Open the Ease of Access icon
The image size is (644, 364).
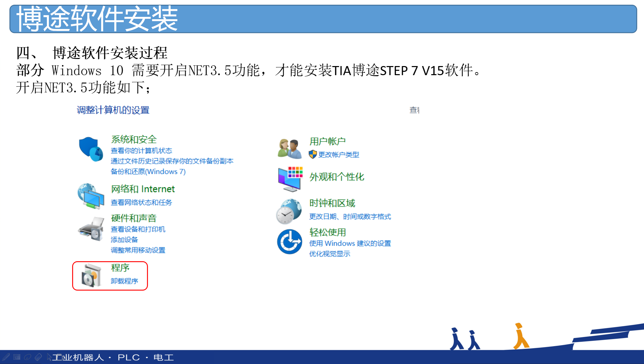pyautogui.click(x=290, y=242)
